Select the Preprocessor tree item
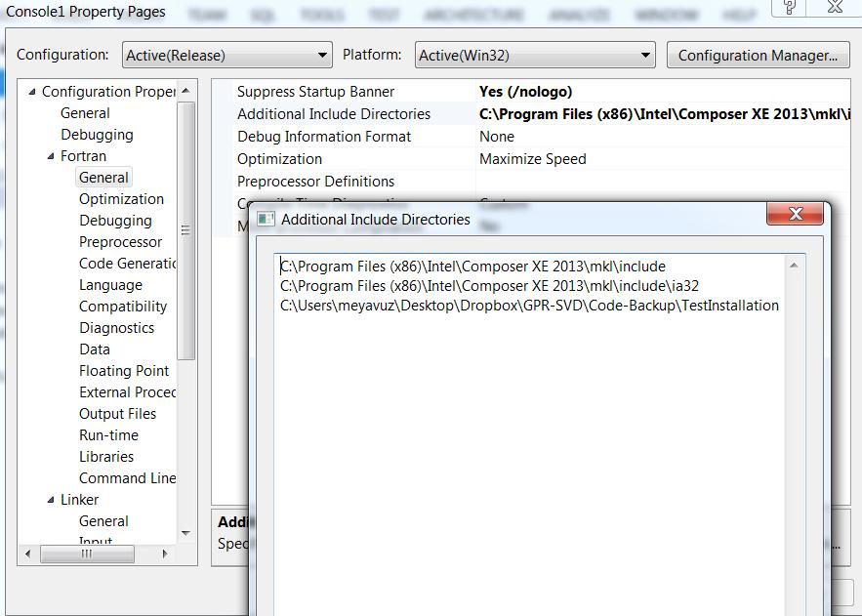The width and height of the screenshot is (862, 616). click(x=120, y=241)
